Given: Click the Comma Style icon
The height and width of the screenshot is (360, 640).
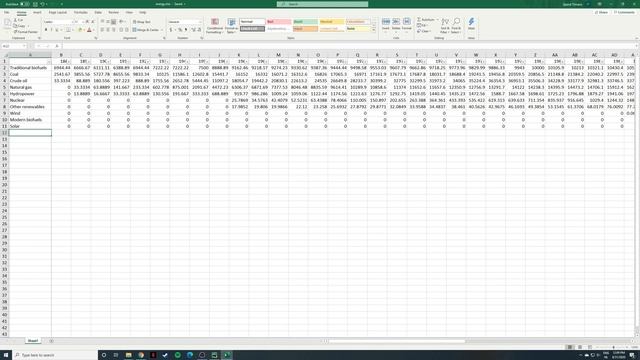Looking at the screenshot, I should (186, 30).
